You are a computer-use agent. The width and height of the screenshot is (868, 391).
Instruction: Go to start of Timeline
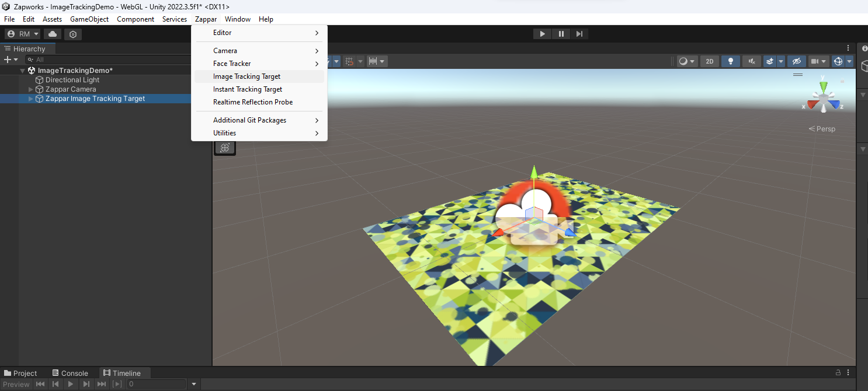coord(40,384)
